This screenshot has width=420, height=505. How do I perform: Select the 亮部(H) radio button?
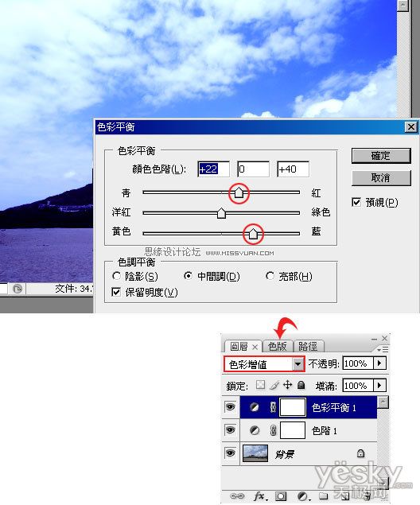click(x=270, y=276)
